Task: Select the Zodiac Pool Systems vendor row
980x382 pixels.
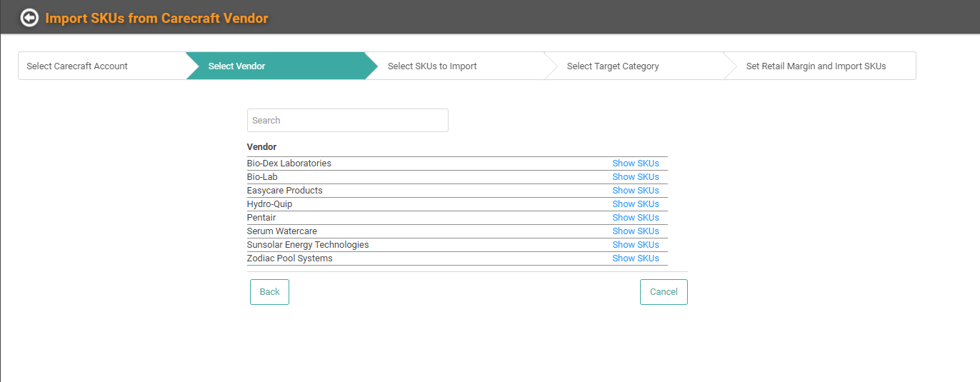Action: [457, 258]
